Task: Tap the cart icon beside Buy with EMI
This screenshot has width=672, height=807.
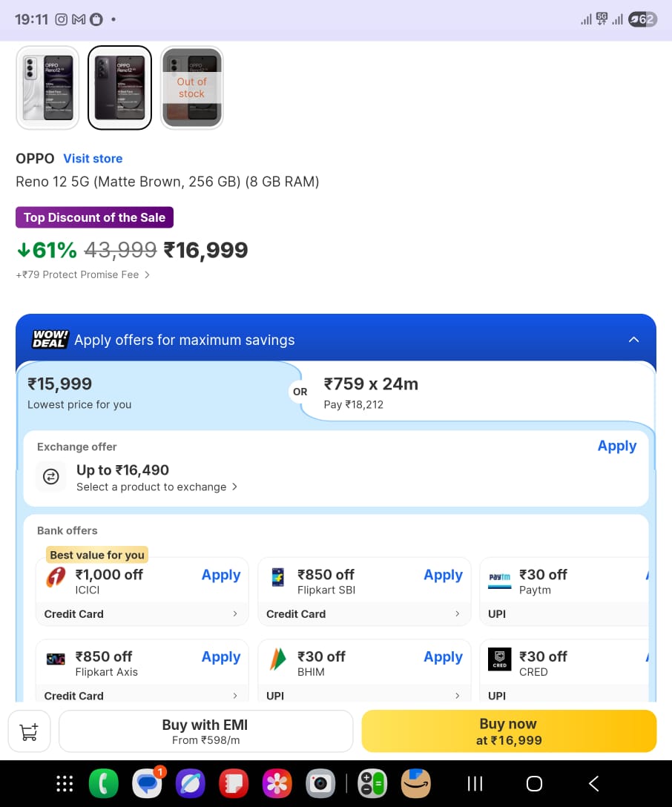Action: click(29, 731)
